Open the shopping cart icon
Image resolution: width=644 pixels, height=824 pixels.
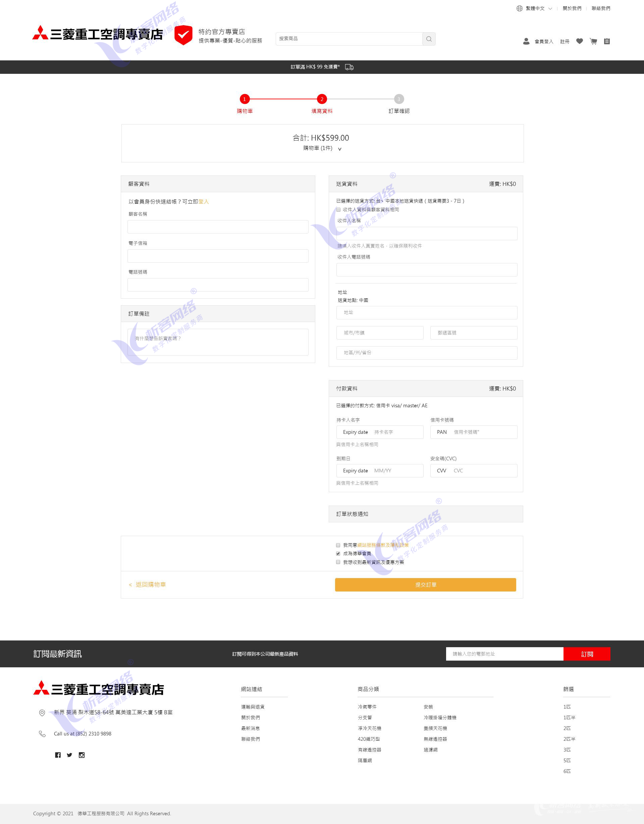(x=593, y=41)
